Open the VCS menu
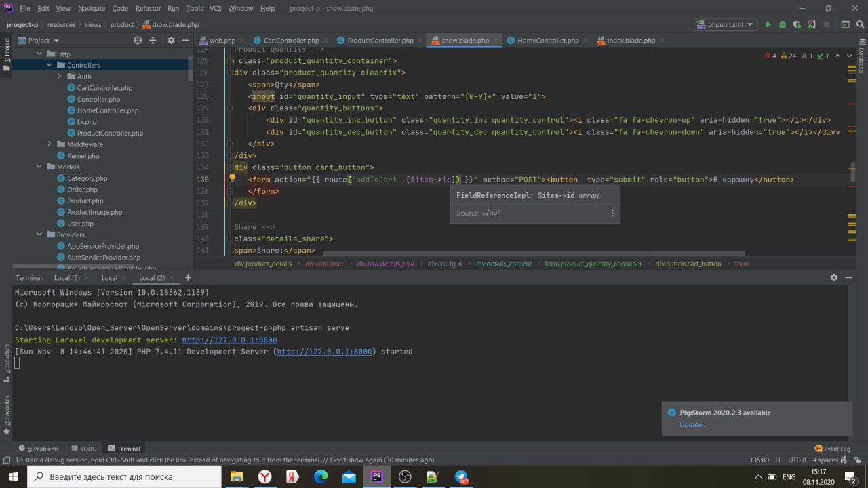 tap(215, 8)
